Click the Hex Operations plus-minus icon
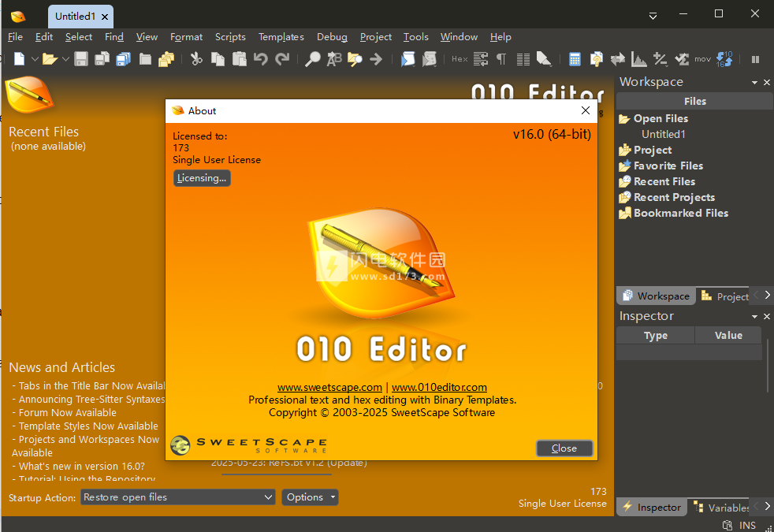This screenshot has height=532, width=774. pos(660,59)
